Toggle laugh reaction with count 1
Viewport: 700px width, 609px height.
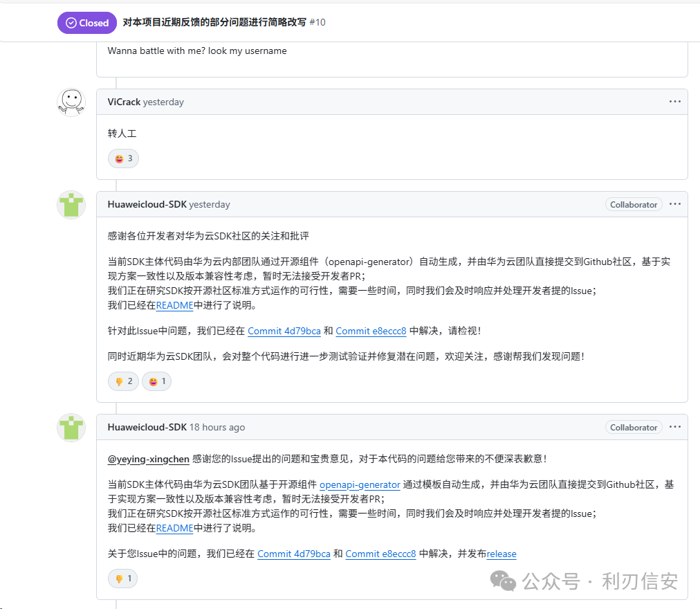(157, 381)
